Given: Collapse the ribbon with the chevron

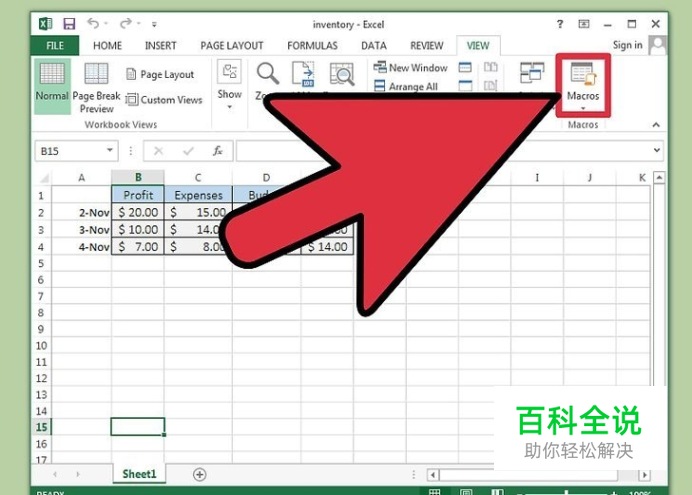Looking at the screenshot, I should coord(656,125).
